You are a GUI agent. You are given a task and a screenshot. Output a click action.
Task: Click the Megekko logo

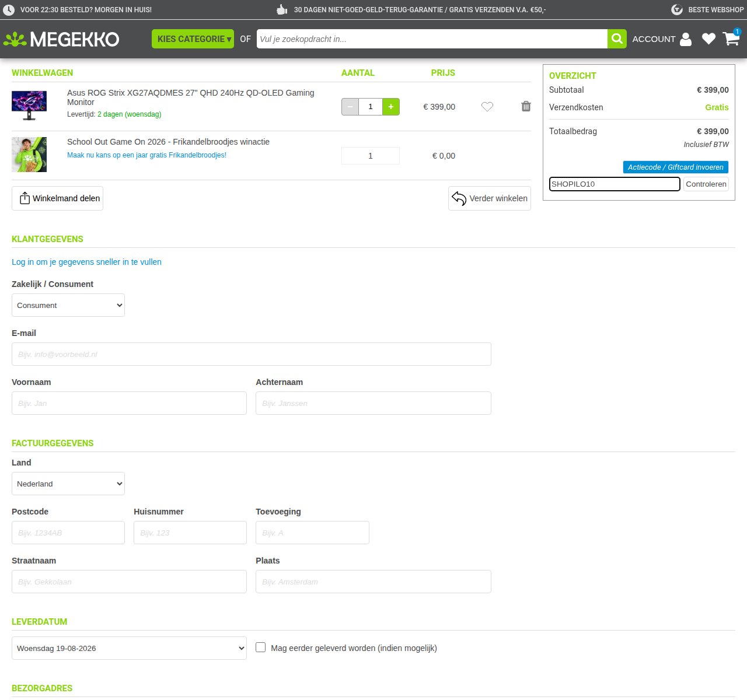tap(61, 39)
